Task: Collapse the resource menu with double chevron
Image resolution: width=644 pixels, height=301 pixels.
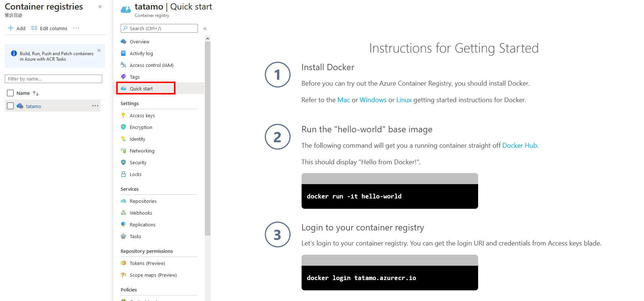Action: coord(205,28)
